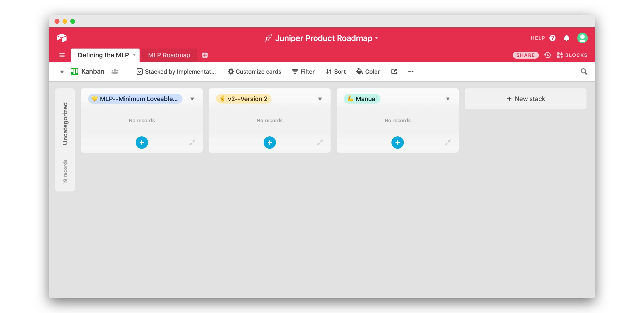
Task: Add a new table with plus icon
Action: (205, 55)
